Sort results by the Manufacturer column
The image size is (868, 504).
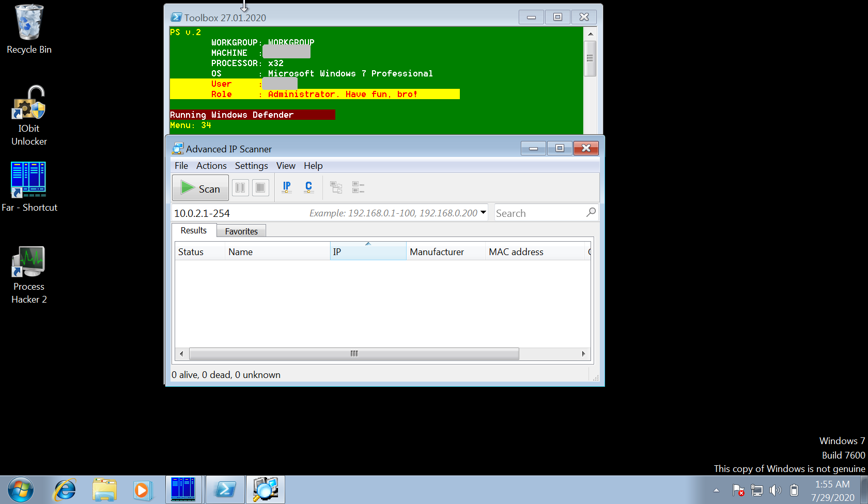[446, 252]
